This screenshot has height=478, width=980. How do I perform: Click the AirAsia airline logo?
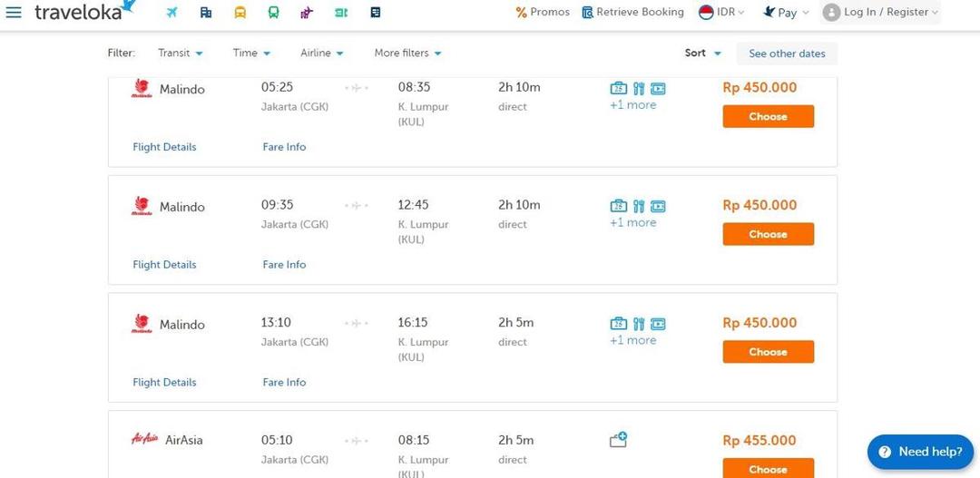coord(144,439)
